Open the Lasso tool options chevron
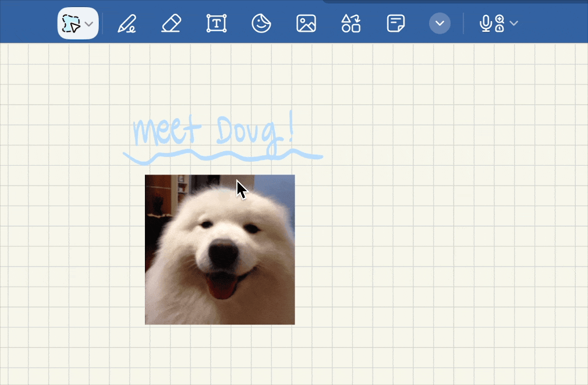588x385 pixels. point(89,24)
